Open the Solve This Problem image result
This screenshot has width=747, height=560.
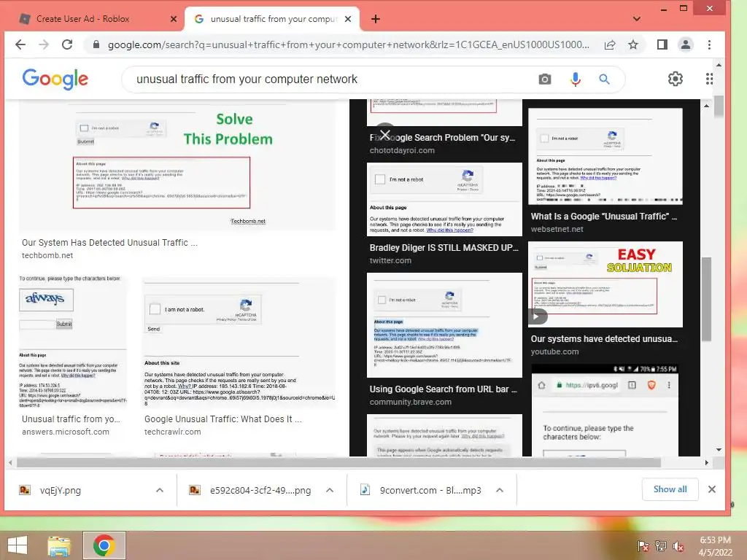tap(177, 166)
